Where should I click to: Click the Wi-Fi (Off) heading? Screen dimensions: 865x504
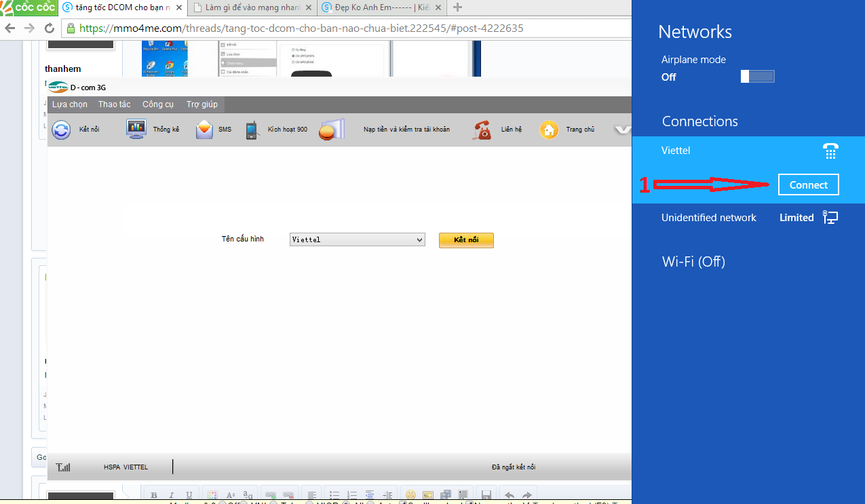pyautogui.click(x=693, y=262)
